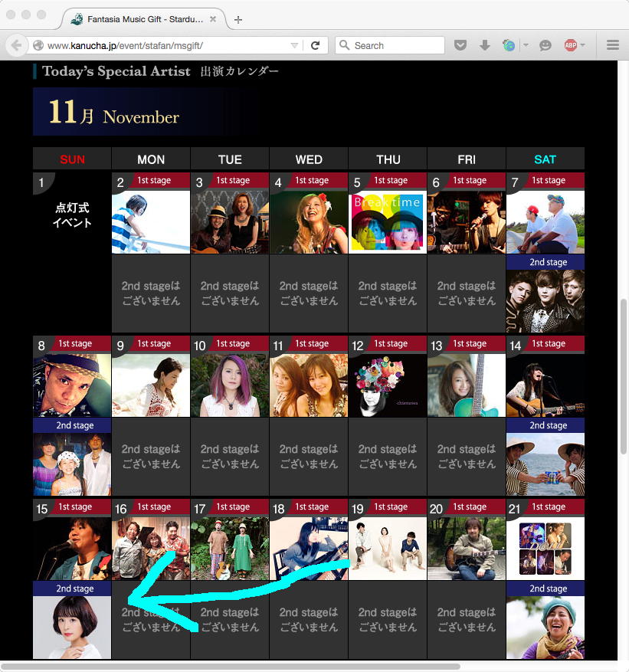Open the November 3 duo artist photo
Screen dimensions: 629x672
tap(230, 222)
